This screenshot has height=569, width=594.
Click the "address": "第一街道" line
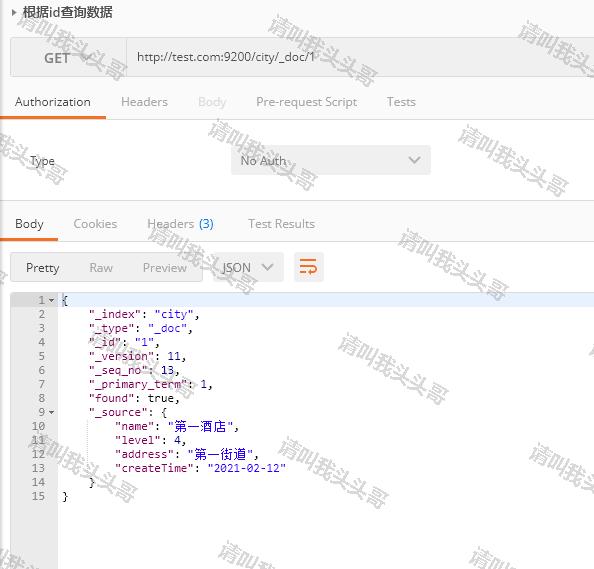pos(187,454)
